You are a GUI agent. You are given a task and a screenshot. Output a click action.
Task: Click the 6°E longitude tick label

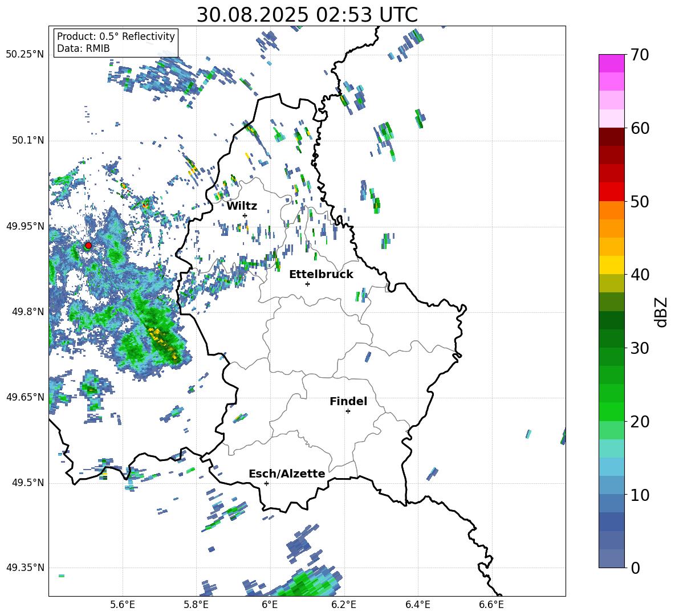270,605
